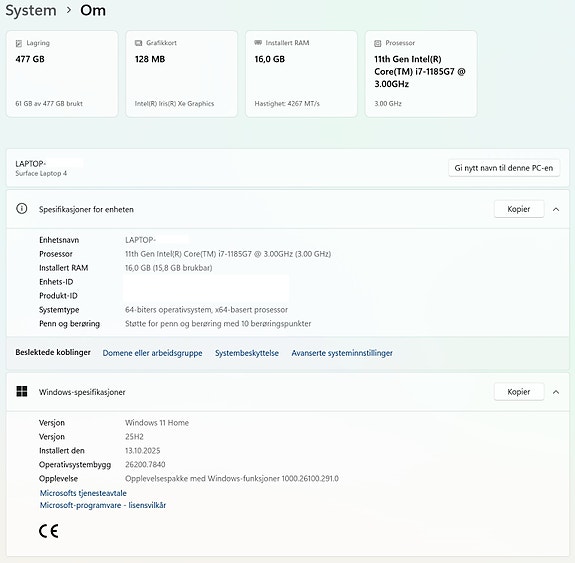Viewport: 575px width, 563px height.
Task: Open Microsofts tjenesteavtale link
Action: tap(83, 493)
